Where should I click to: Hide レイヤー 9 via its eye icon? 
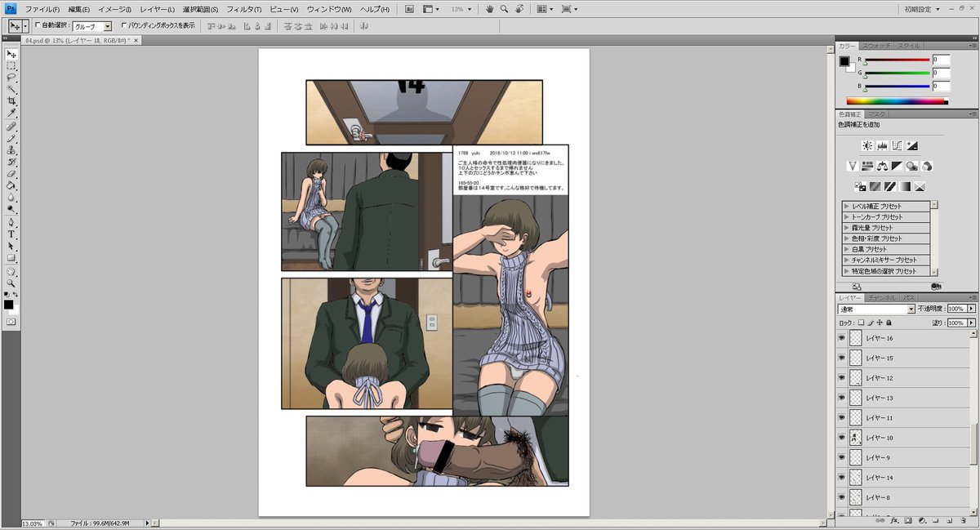click(842, 457)
